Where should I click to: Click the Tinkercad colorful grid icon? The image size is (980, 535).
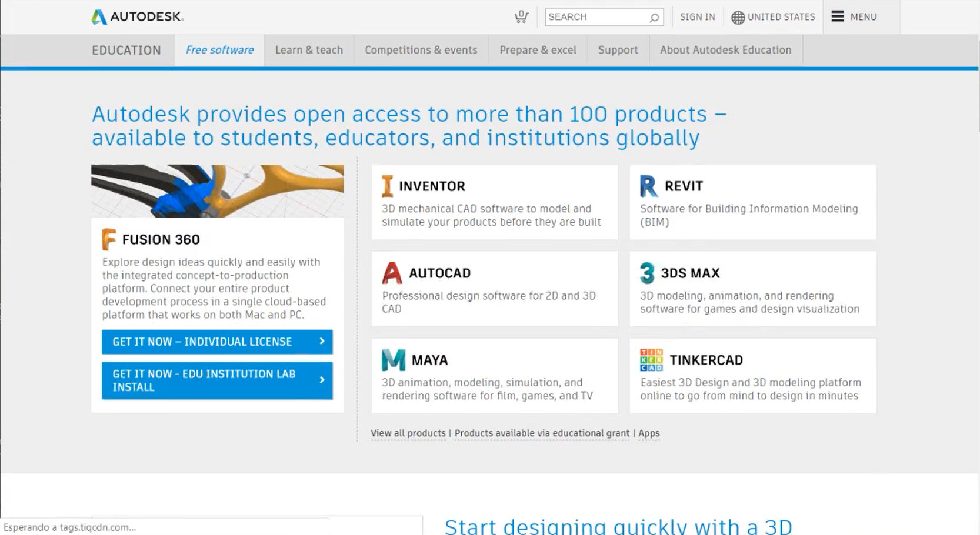(x=651, y=360)
